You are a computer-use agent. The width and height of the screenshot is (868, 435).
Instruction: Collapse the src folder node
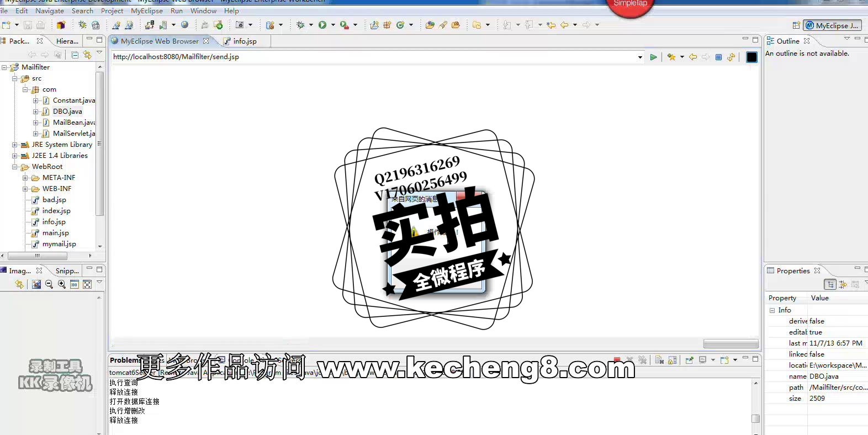tap(15, 78)
